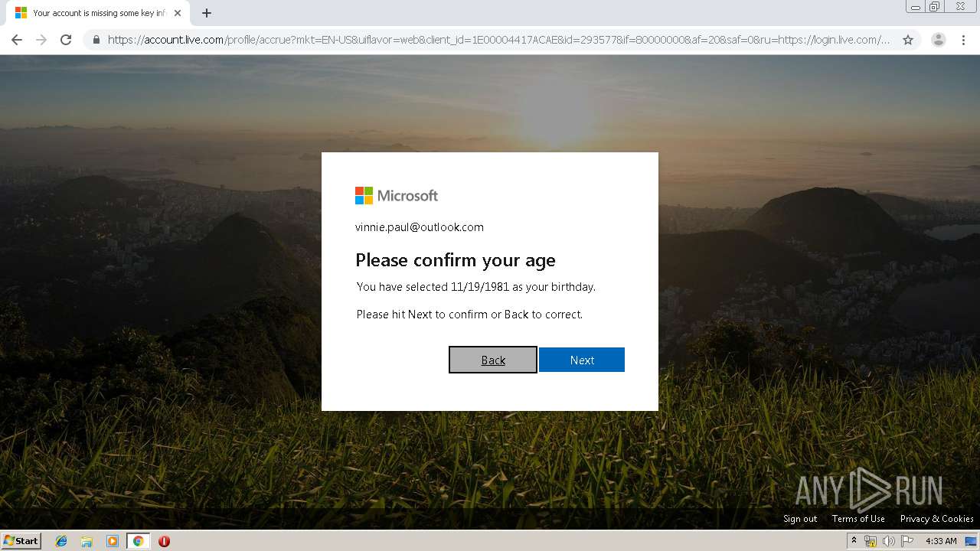Click the Chrome taskbar icon

pyautogui.click(x=138, y=541)
